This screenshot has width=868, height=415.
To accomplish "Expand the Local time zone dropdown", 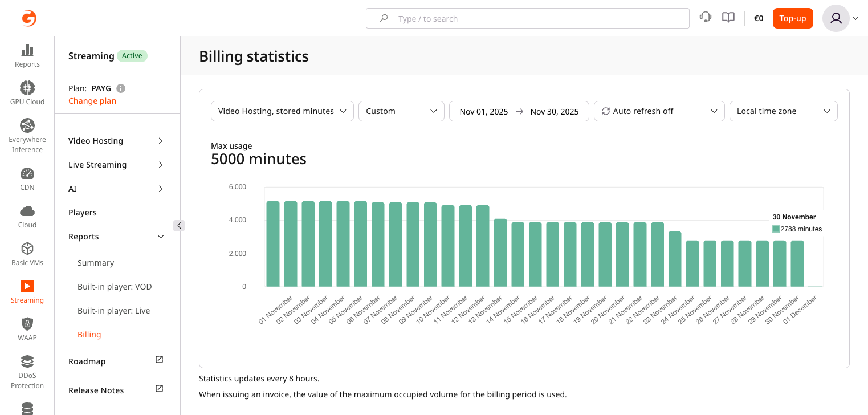I will 783,111.
